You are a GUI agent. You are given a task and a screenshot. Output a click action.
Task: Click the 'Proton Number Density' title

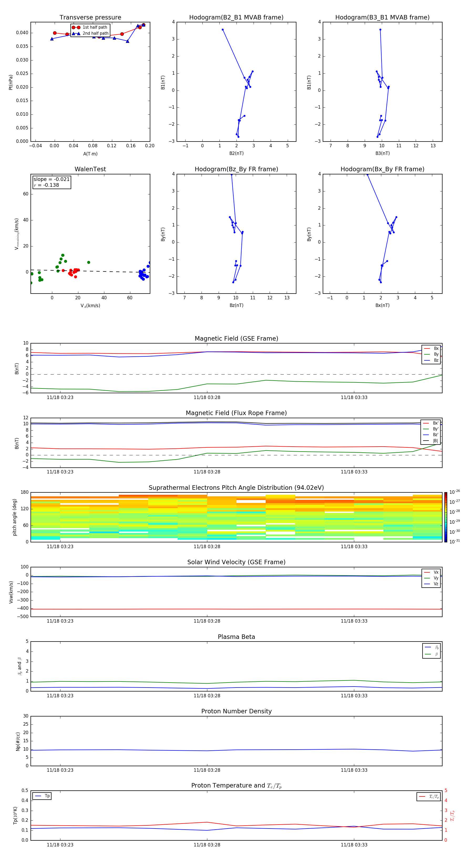(236, 711)
